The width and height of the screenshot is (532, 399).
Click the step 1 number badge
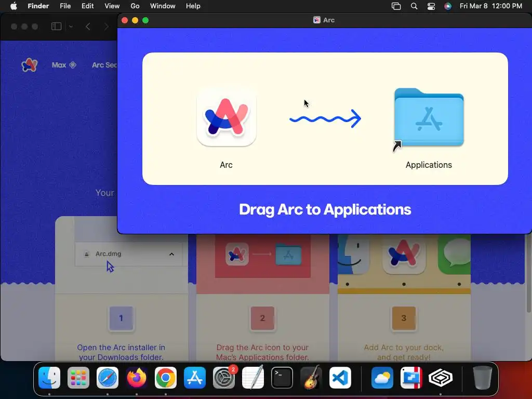click(x=121, y=318)
